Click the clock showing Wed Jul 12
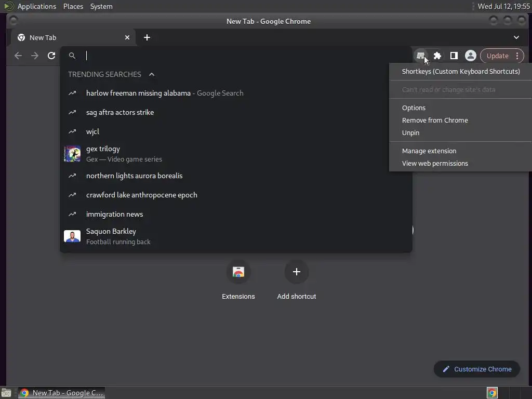 (x=503, y=6)
